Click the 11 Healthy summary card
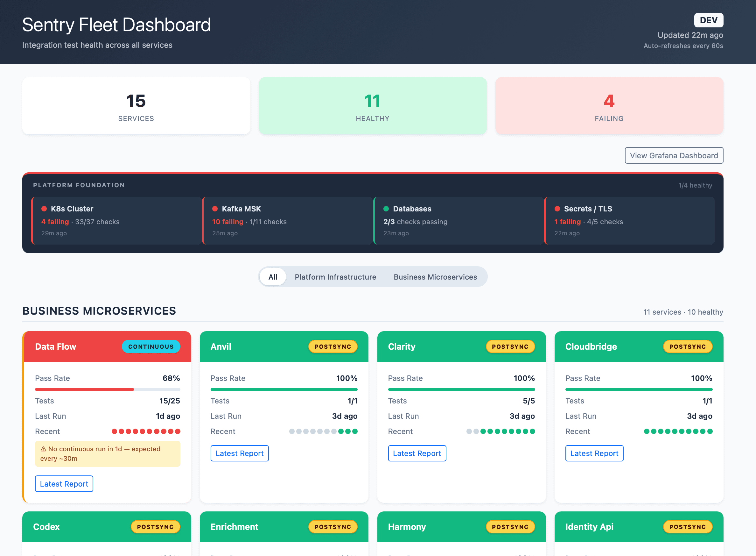The width and height of the screenshot is (756, 556). [x=373, y=106]
